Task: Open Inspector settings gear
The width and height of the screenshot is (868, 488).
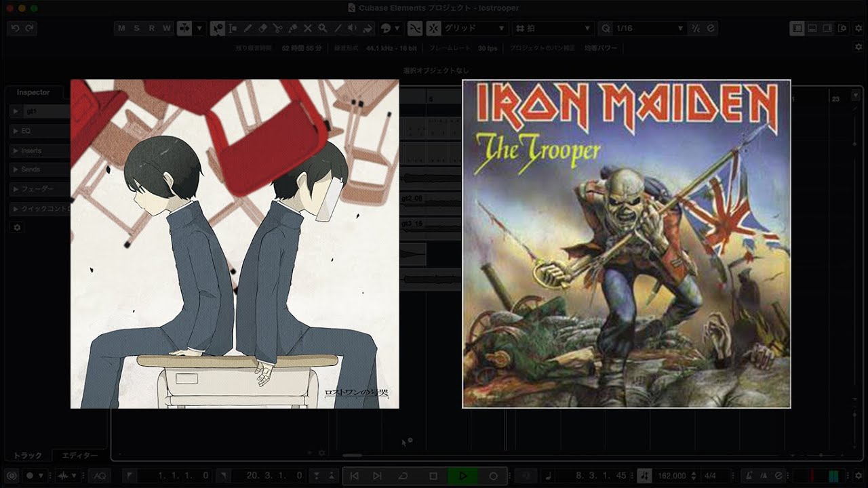Action: pyautogui.click(x=17, y=228)
